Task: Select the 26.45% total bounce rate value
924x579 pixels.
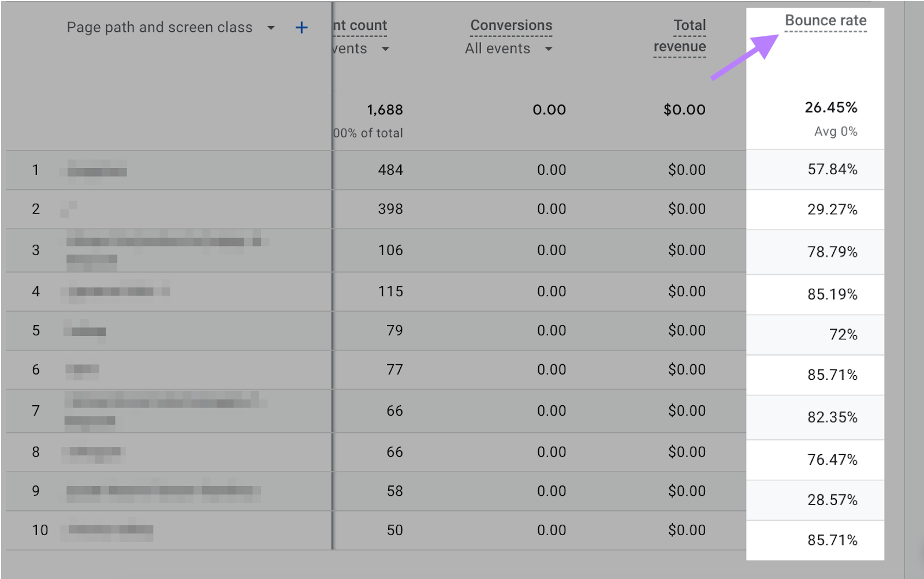Action: point(830,108)
